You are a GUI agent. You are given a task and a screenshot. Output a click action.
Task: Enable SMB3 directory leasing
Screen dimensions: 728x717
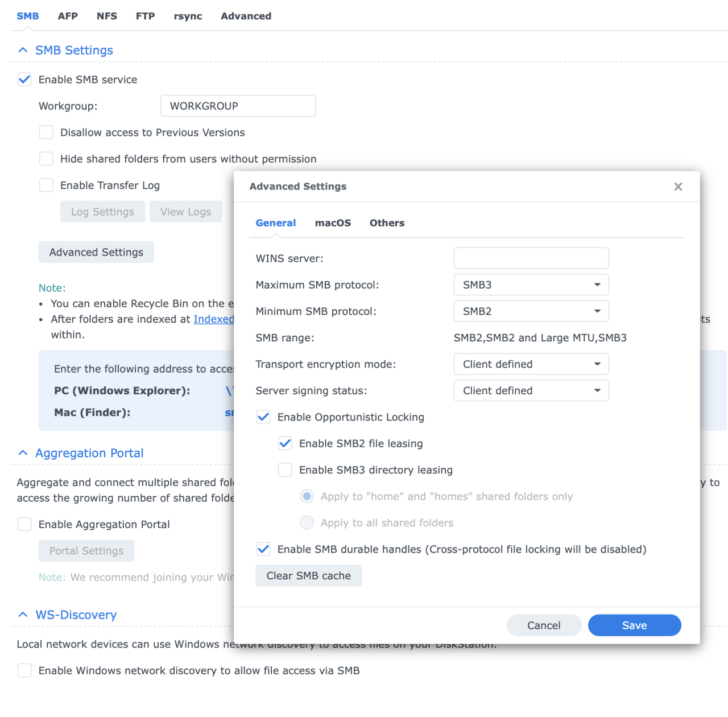point(285,469)
